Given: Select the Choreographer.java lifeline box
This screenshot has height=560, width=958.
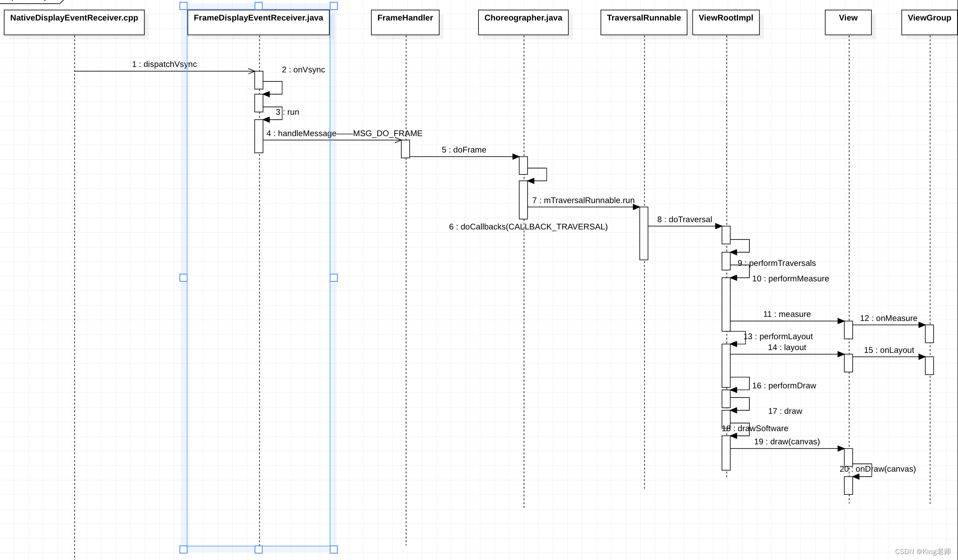Looking at the screenshot, I should coord(523,22).
